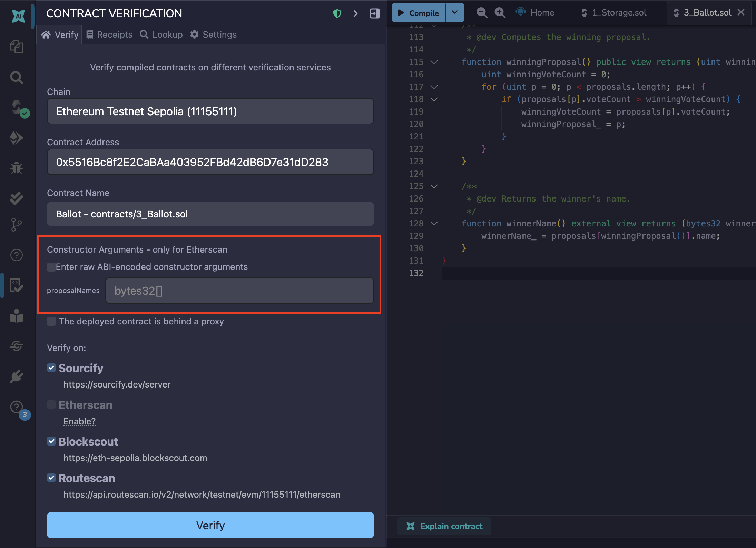Switch to the Settings tab
This screenshot has height=548, width=756.
pos(213,35)
